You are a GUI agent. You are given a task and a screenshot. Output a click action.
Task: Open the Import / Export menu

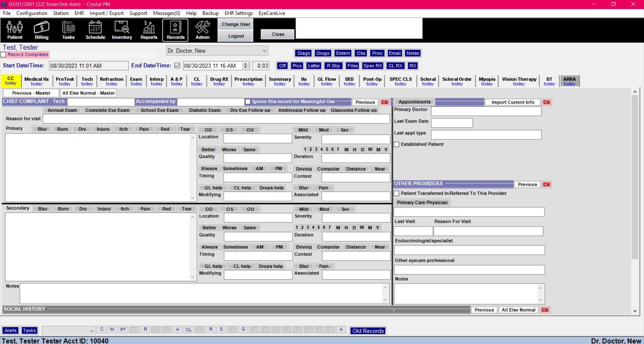click(x=106, y=13)
